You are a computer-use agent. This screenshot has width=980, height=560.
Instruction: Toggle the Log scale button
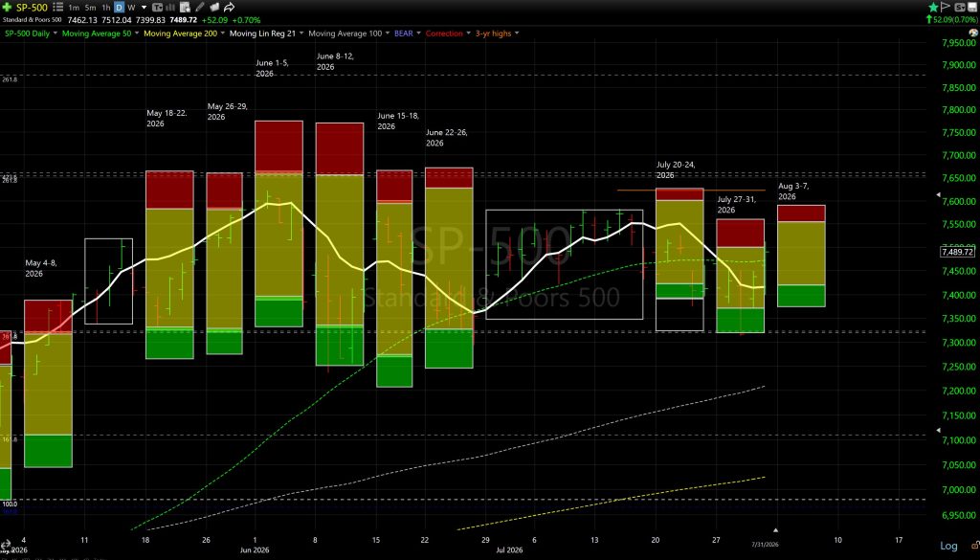(x=948, y=546)
